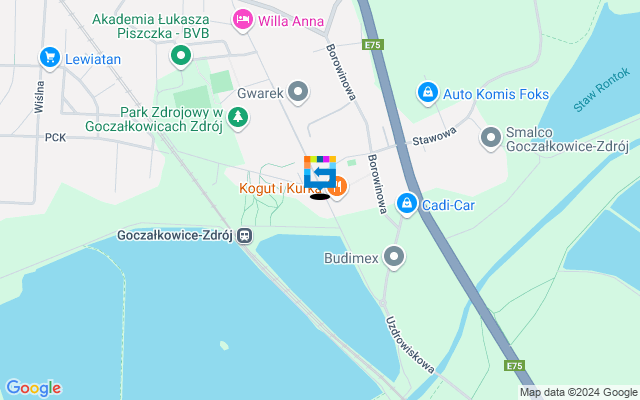Click the colorful central map marker
The image size is (640, 400).
pyautogui.click(x=320, y=172)
